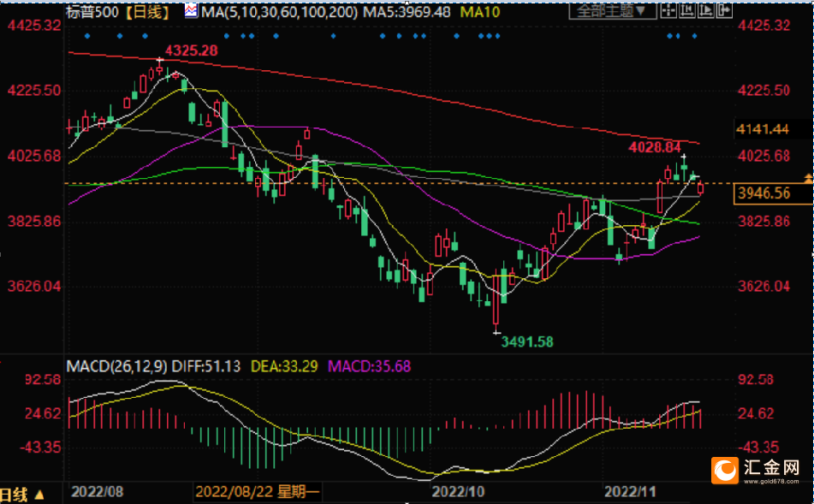
Task: Click the left MACD axis -43.35 label
Action: pyautogui.click(x=39, y=447)
